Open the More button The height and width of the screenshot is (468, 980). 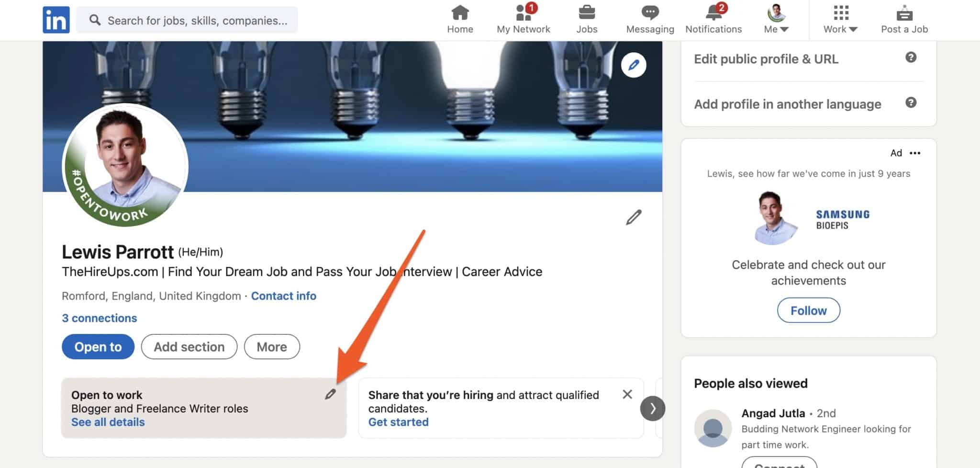click(x=272, y=346)
